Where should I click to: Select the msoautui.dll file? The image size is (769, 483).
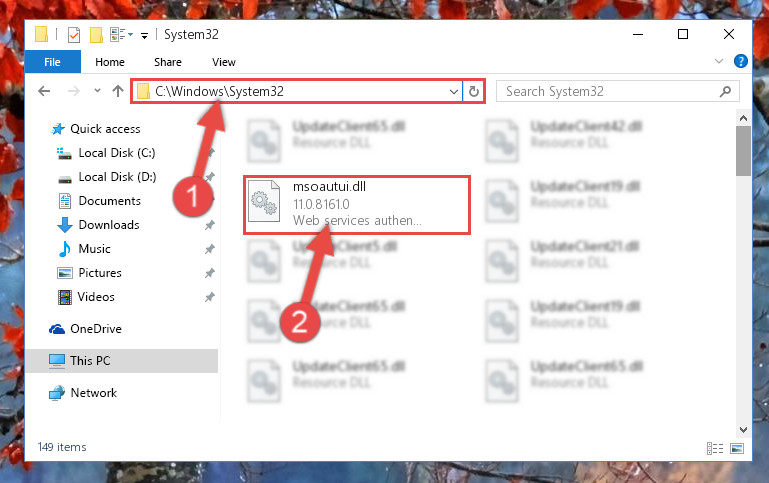tap(357, 204)
